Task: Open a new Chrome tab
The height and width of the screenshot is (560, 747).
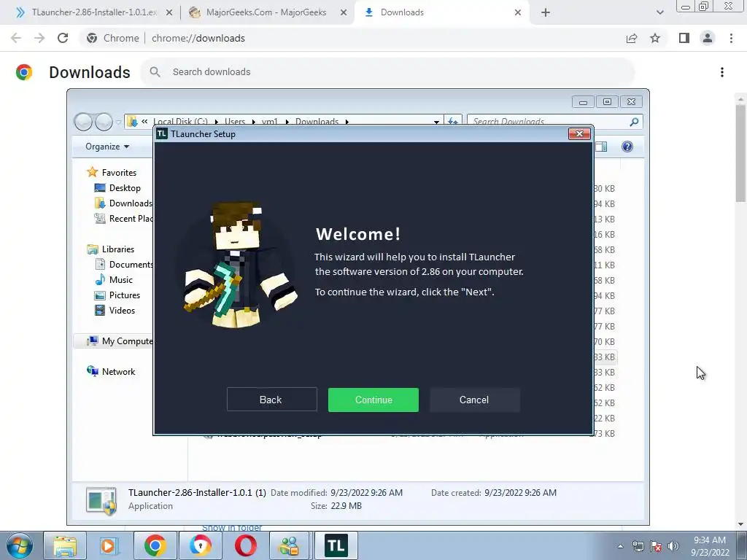Action: click(546, 12)
